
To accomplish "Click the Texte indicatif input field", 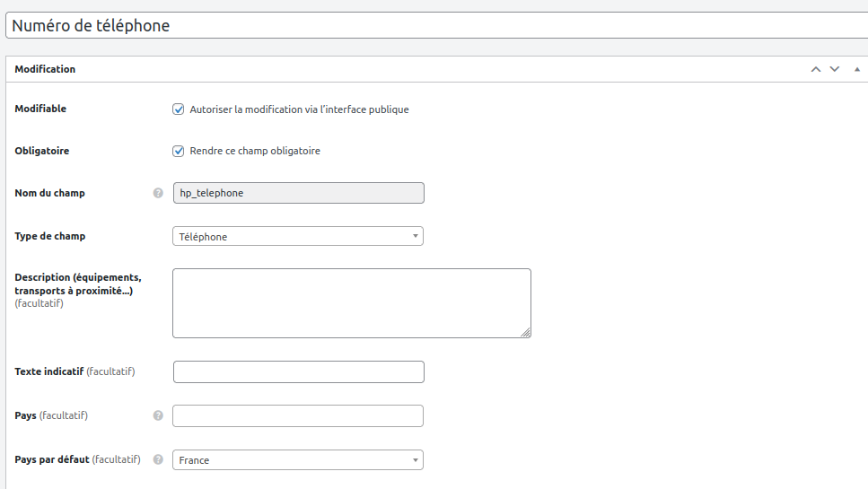I will [x=299, y=371].
